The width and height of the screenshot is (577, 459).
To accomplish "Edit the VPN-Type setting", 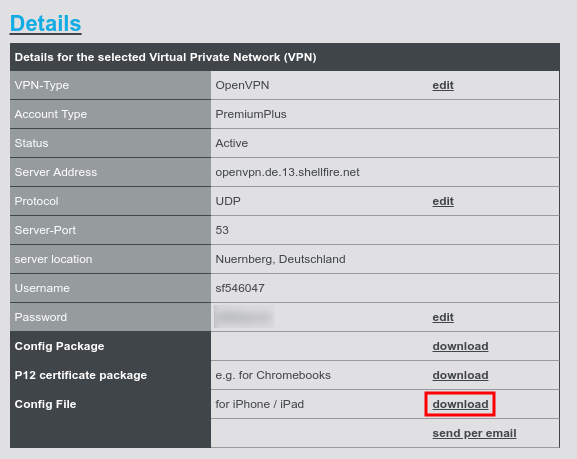I will tap(443, 85).
